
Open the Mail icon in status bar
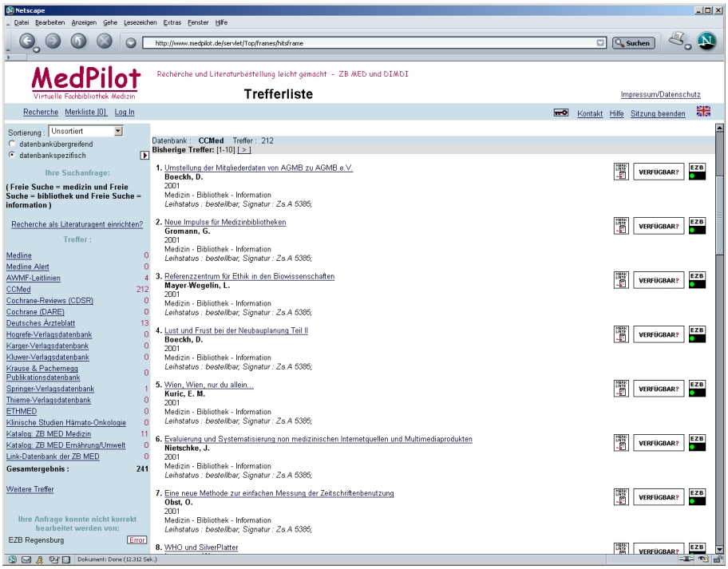click(26, 559)
